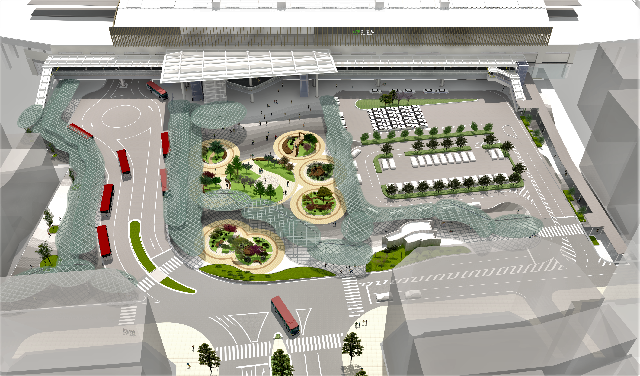
Task: Select the white ribbed station entrance canopy
Action: coord(248,65)
